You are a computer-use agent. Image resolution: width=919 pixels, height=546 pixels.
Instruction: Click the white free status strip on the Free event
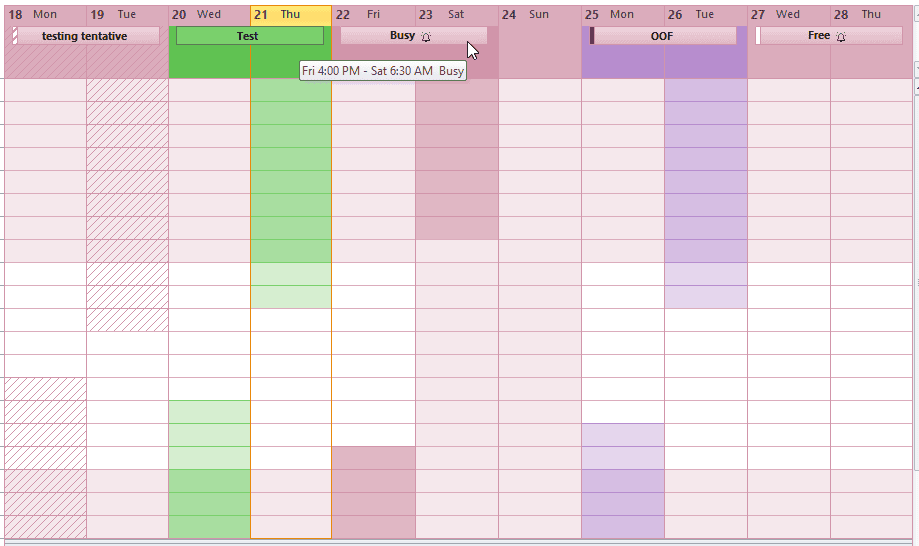point(758,36)
